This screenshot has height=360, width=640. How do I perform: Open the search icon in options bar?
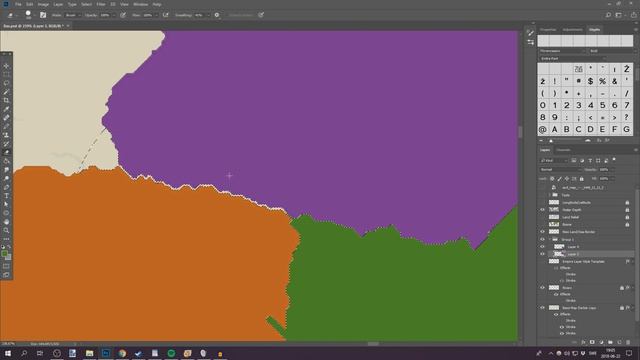point(608,15)
